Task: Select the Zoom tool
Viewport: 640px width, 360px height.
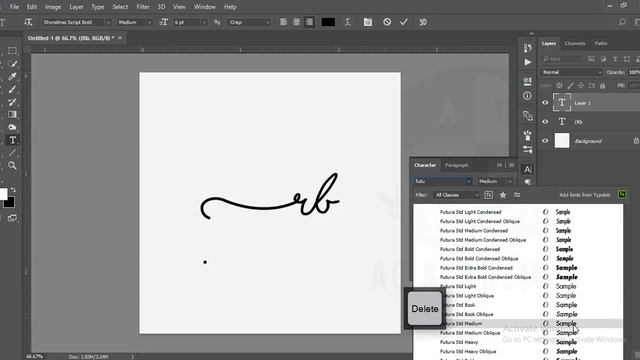Action: point(12,165)
